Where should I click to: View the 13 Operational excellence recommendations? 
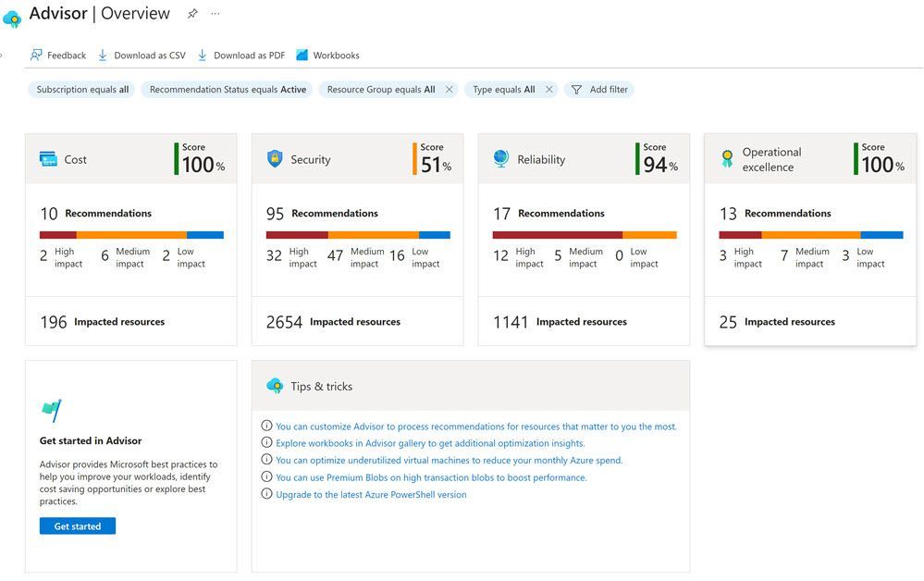click(775, 214)
